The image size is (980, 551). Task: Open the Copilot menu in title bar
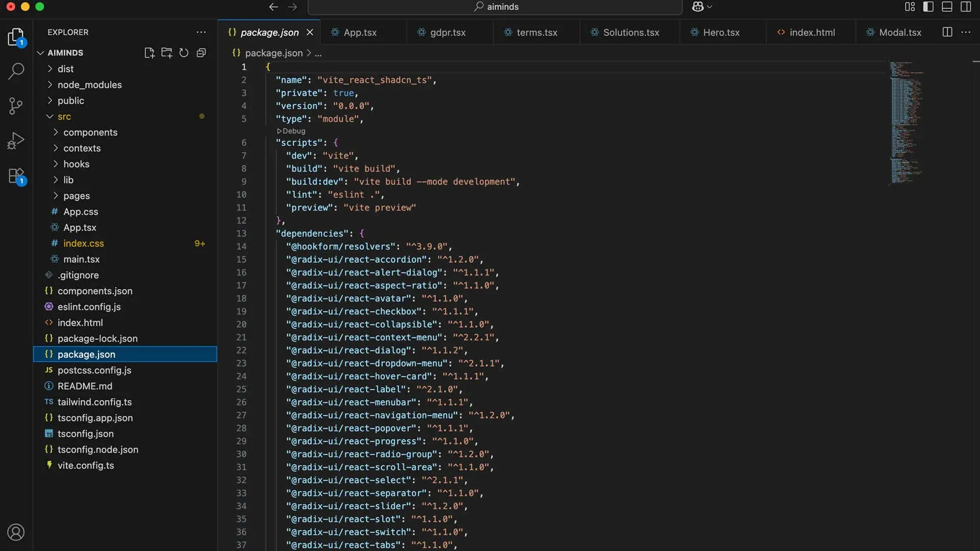click(x=701, y=7)
